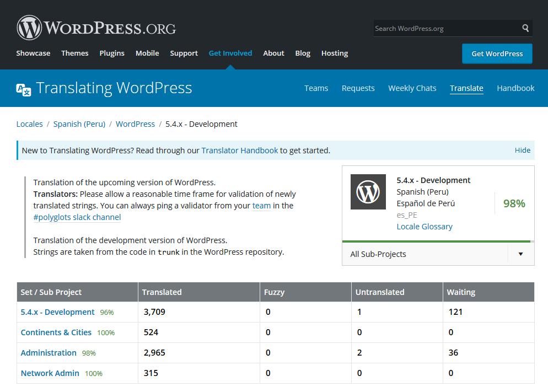View the 121 waiting strings
This screenshot has width=548, height=392.
coord(455,312)
